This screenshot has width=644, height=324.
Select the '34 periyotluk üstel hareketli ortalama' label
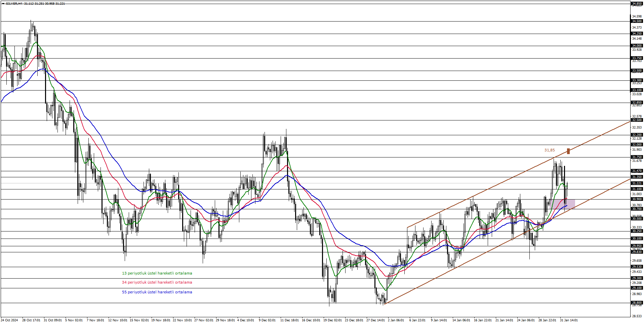157,282
